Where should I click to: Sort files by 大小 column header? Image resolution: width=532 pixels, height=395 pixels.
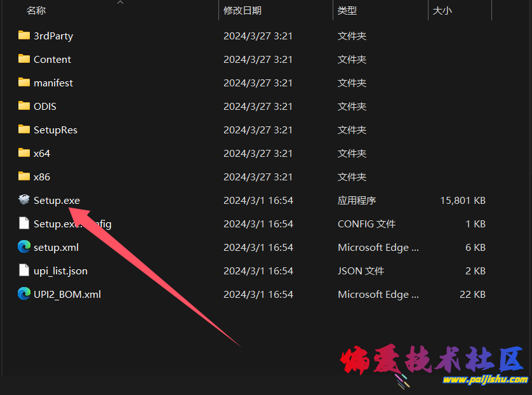(x=442, y=10)
